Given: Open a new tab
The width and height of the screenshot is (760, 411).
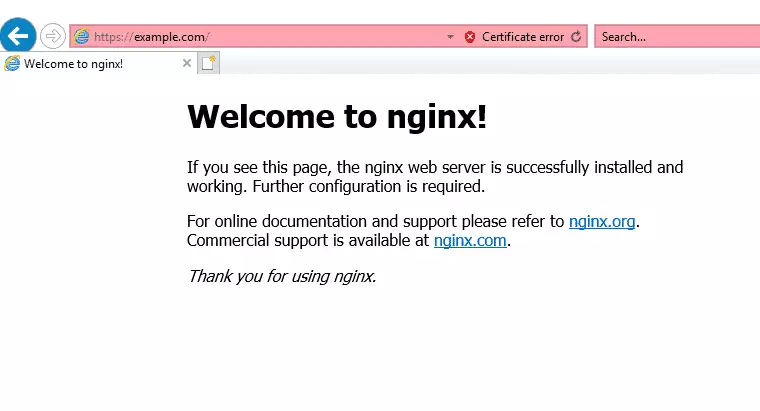Looking at the screenshot, I should pos(208,63).
